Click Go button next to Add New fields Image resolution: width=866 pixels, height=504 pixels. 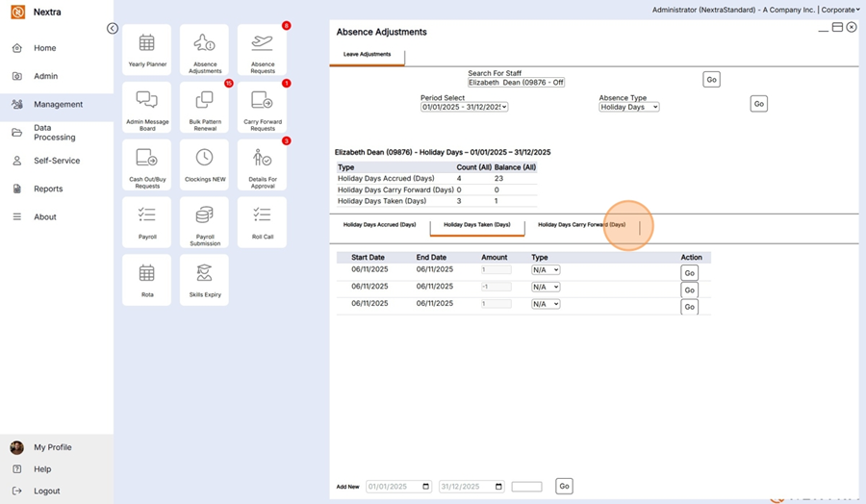pos(564,487)
